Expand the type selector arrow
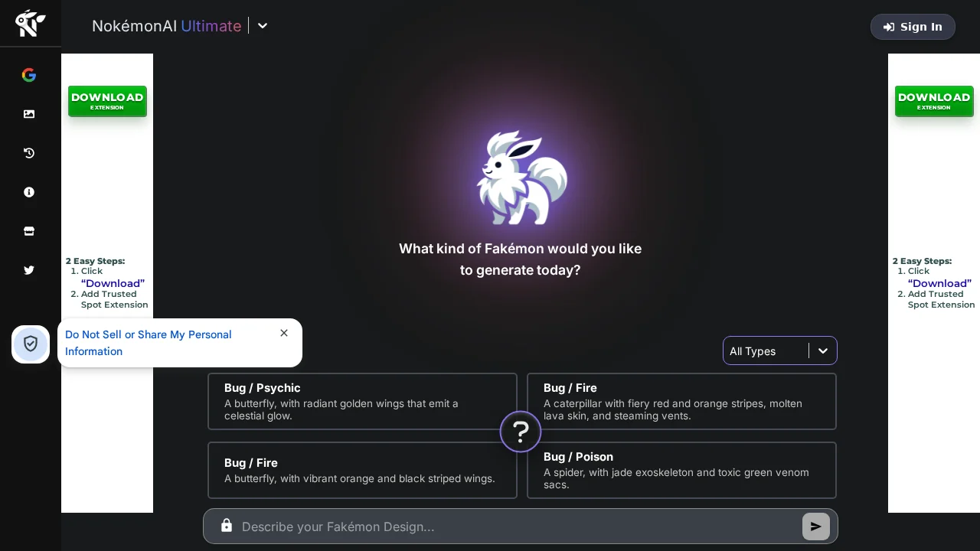 (x=823, y=350)
